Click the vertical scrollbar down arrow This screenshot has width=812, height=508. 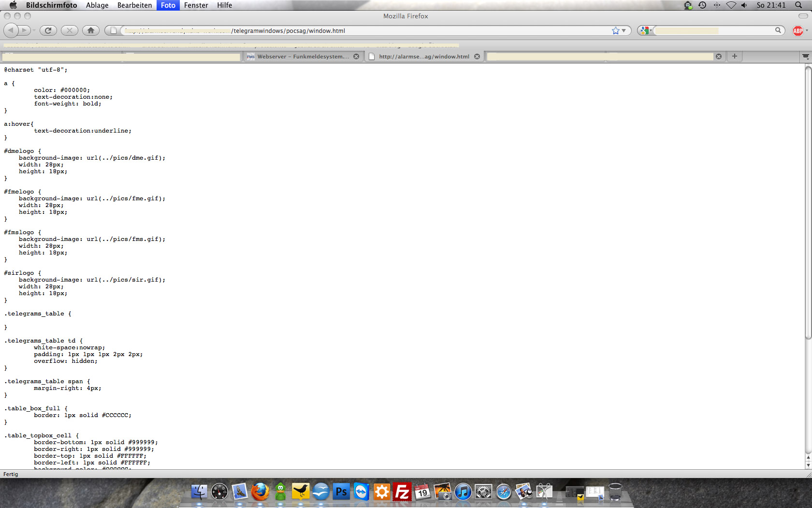tap(808, 465)
